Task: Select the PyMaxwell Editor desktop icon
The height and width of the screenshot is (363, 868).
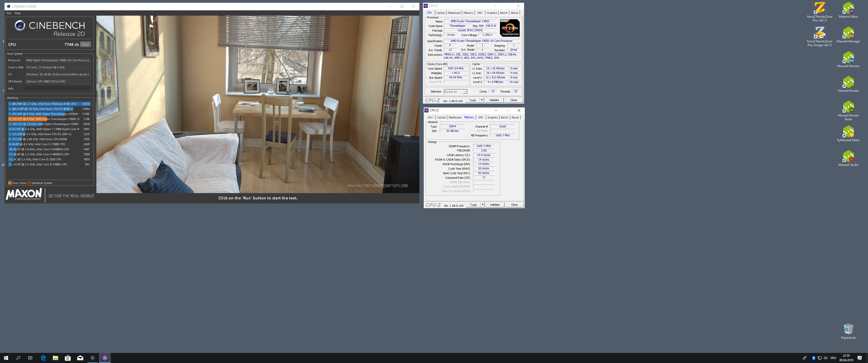Action: 848,134
